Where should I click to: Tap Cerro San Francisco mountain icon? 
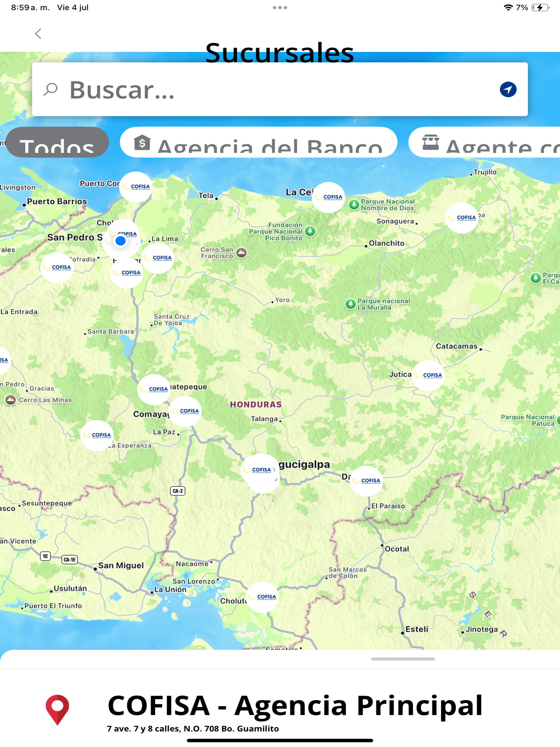point(241,253)
